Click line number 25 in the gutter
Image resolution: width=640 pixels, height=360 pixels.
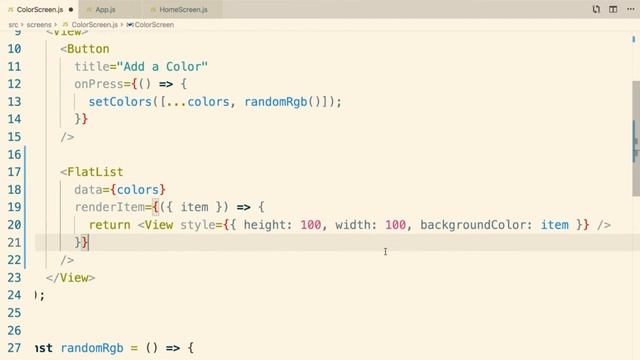coord(14,313)
